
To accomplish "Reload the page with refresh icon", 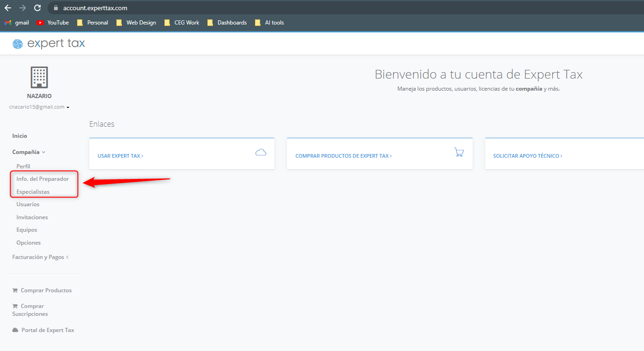I will pos(37,8).
